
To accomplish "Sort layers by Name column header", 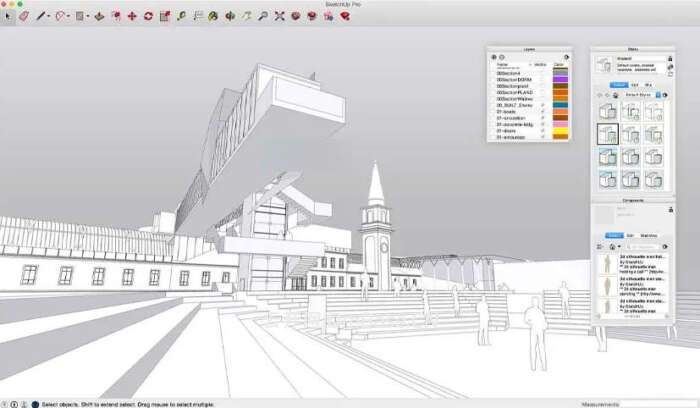I will point(502,64).
